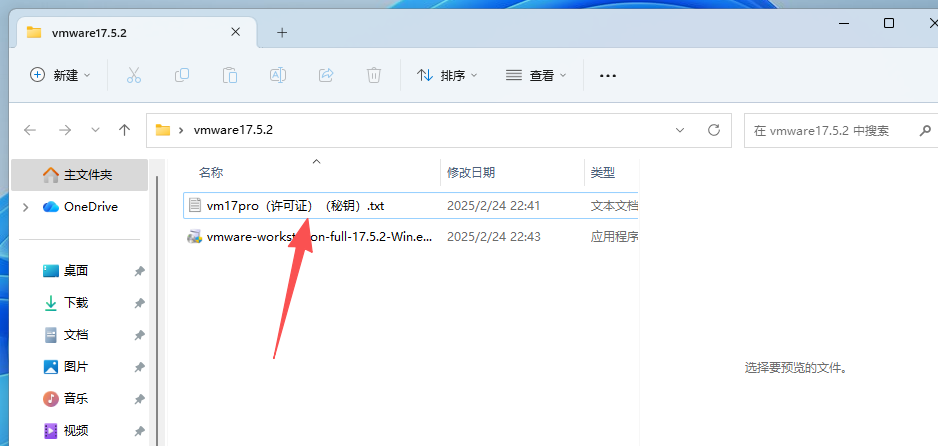
Task: Click the Copy icon in toolbar
Action: tap(182, 75)
